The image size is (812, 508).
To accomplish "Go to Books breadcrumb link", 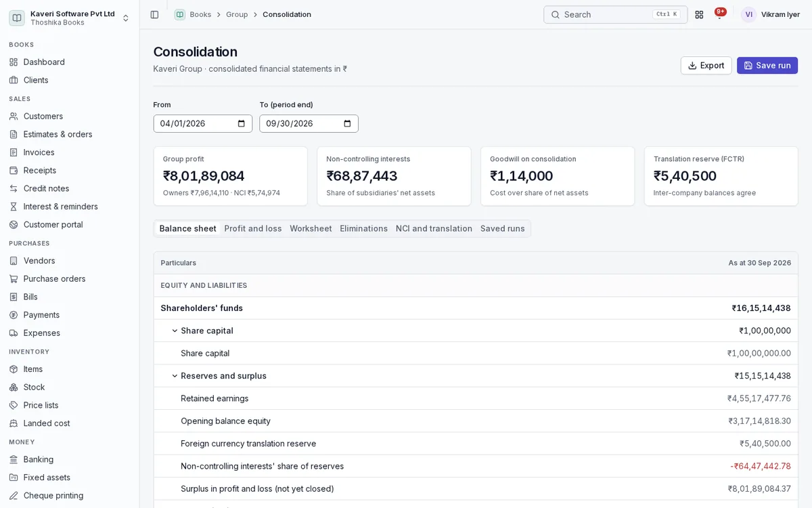I will pyautogui.click(x=200, y=14).
